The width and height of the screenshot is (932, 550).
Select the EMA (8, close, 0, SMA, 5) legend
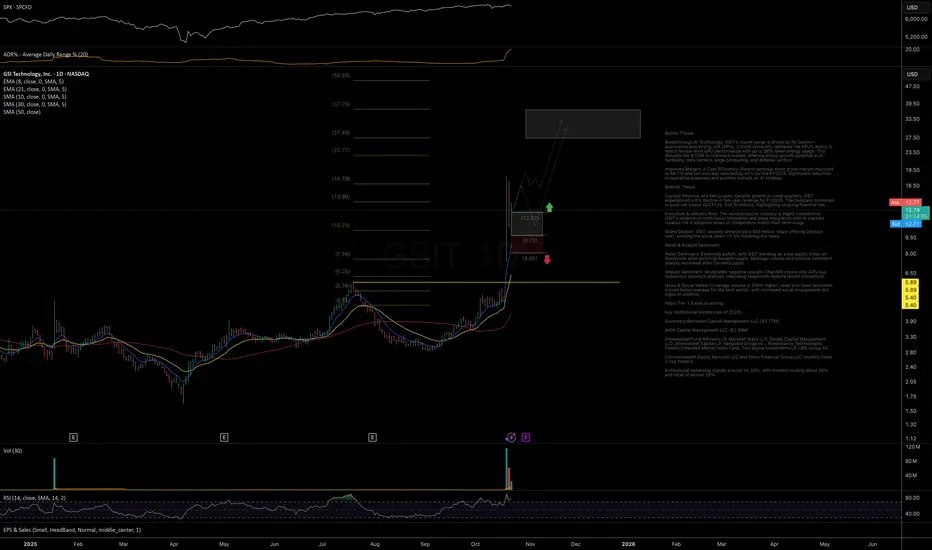tap(33, 81)
